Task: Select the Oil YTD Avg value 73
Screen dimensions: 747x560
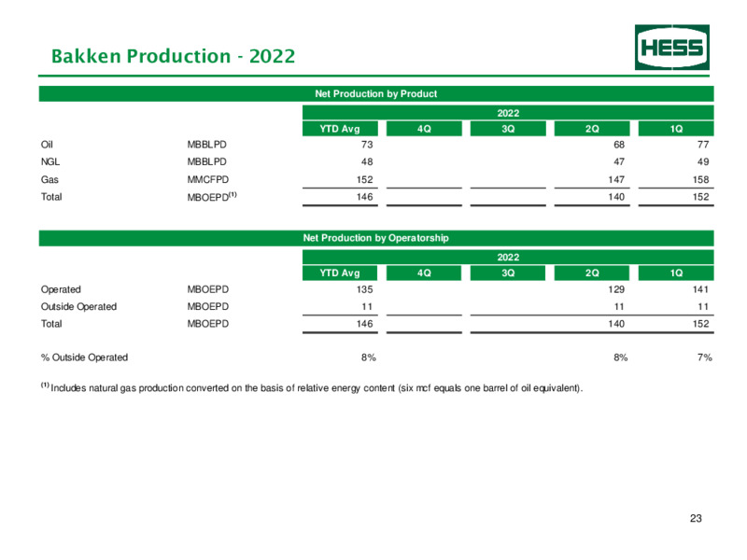Action: pyautogui.click(x=367, y=145)
